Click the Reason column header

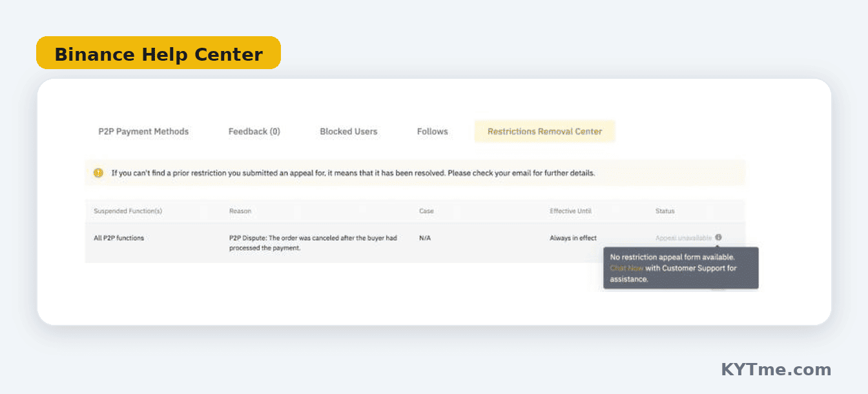pyautogui.click(x=240, y=211)
